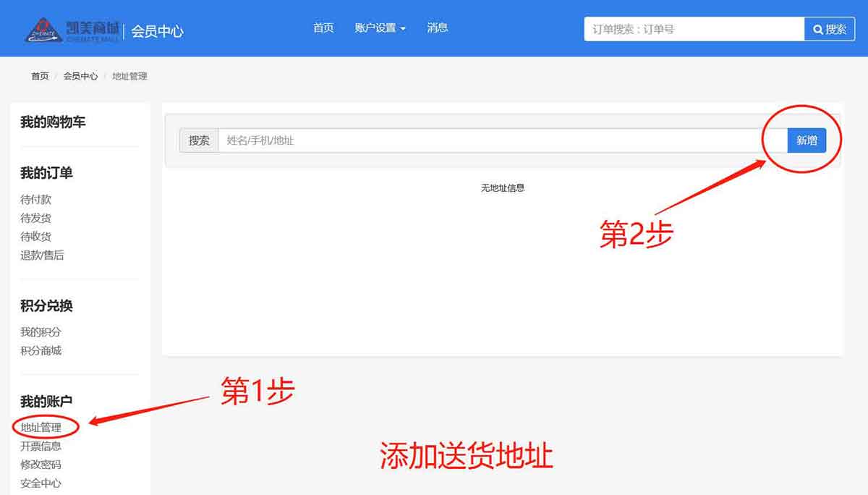Go to 首页 in top navigation
This screenshot has height=495, width=868.
[323, 28]
